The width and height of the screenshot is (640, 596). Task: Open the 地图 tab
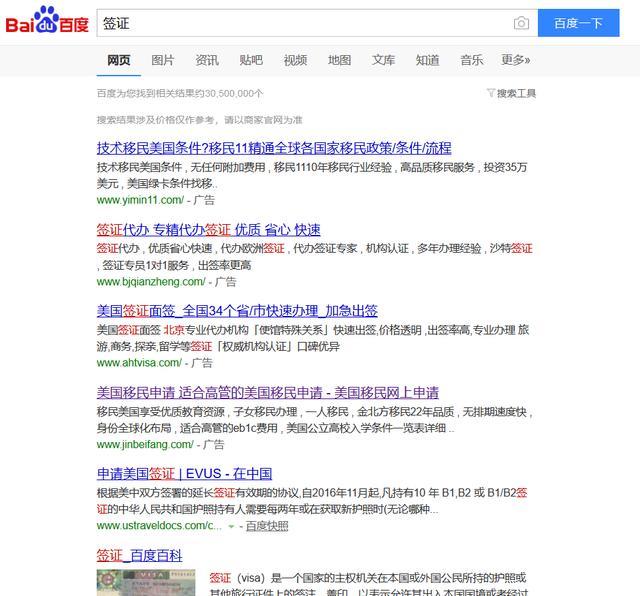[339, 60]
